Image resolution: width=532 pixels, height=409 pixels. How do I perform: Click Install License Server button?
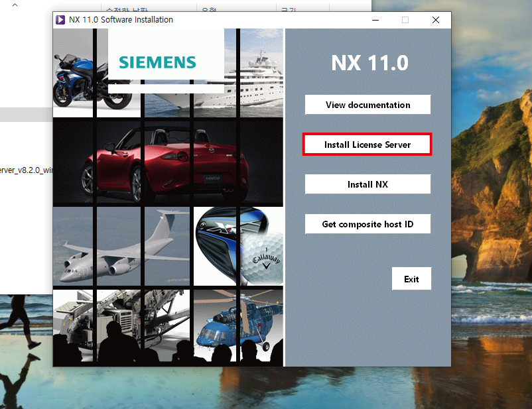point(367,145)
